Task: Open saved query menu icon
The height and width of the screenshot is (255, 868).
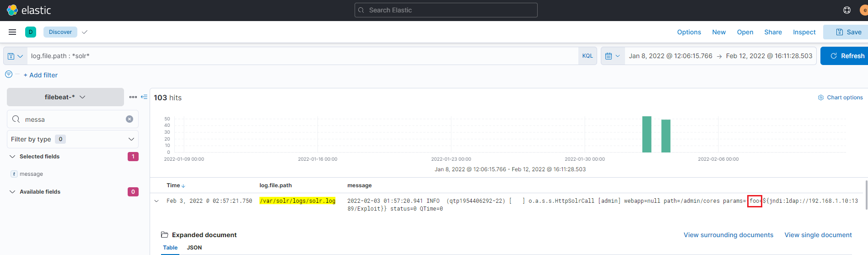Action: point(15,56)
